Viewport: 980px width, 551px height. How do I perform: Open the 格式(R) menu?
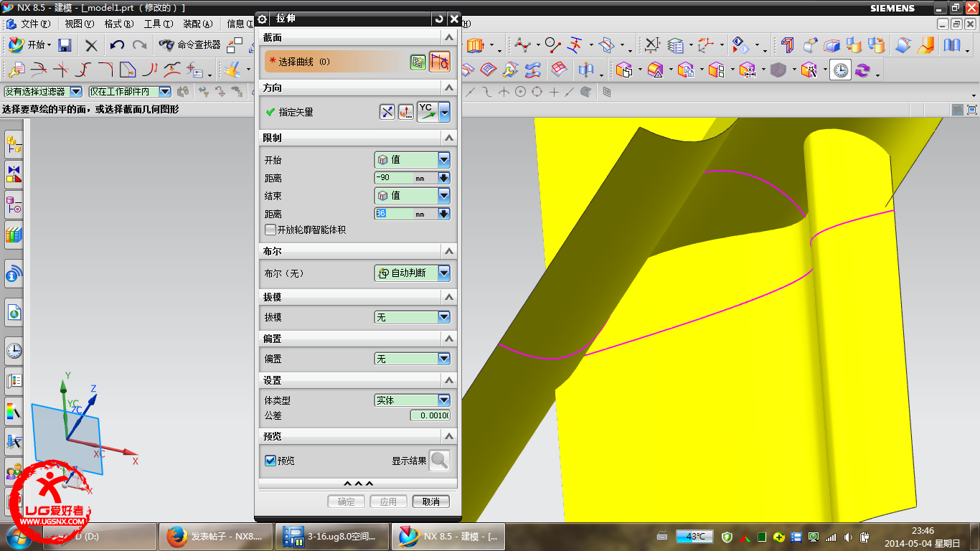[118, 24]
